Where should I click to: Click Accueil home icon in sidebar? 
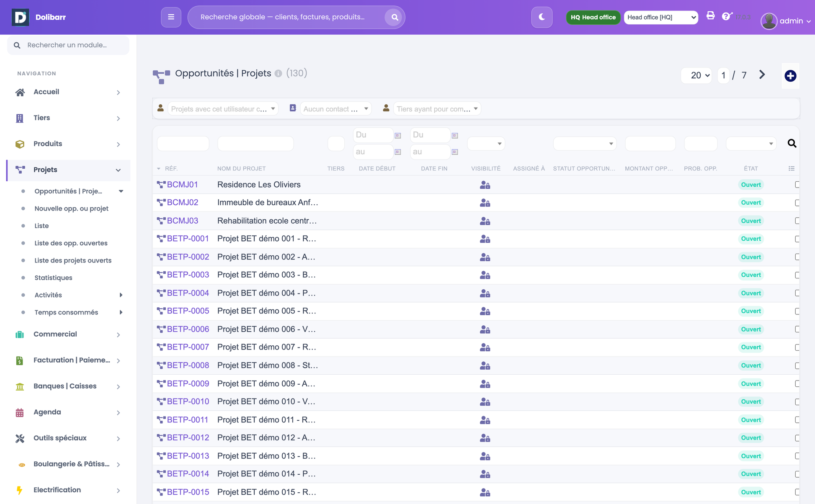tap(20, 92)
